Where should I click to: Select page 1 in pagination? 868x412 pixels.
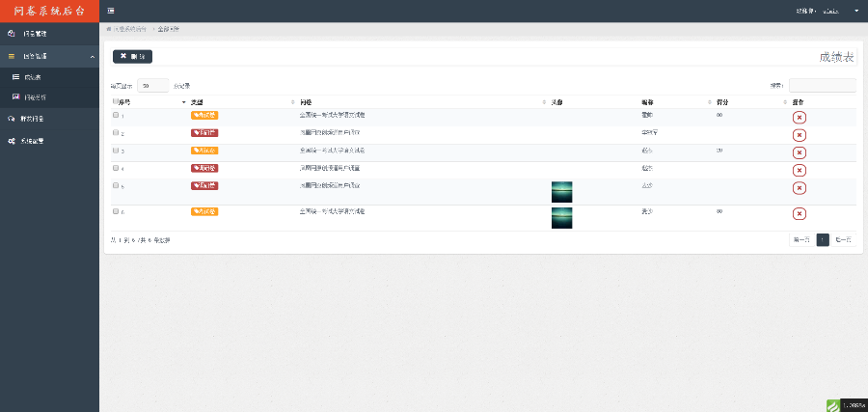click(823, 240)
